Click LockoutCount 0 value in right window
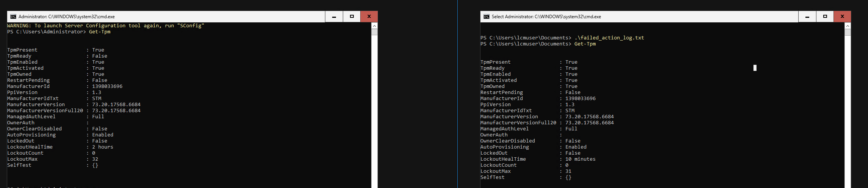Image resolution: width=868 pixels, height=188 pixels. (x=567, y=165)
